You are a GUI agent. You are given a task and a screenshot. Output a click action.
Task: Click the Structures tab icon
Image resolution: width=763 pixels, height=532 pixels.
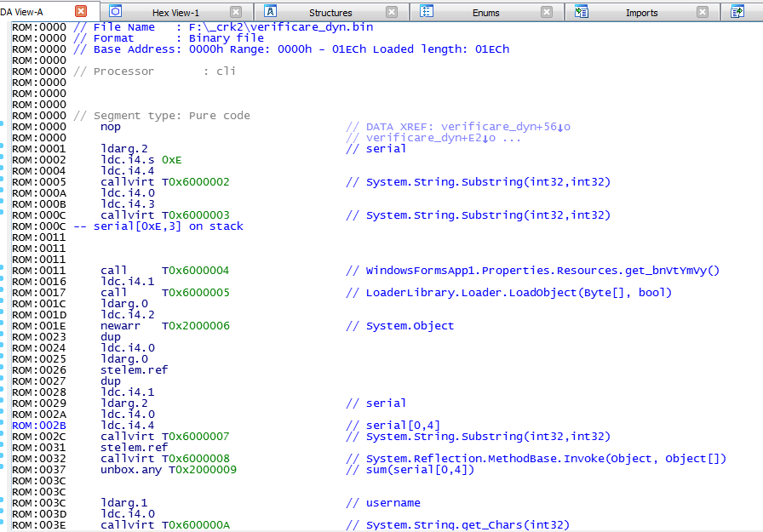270,12
